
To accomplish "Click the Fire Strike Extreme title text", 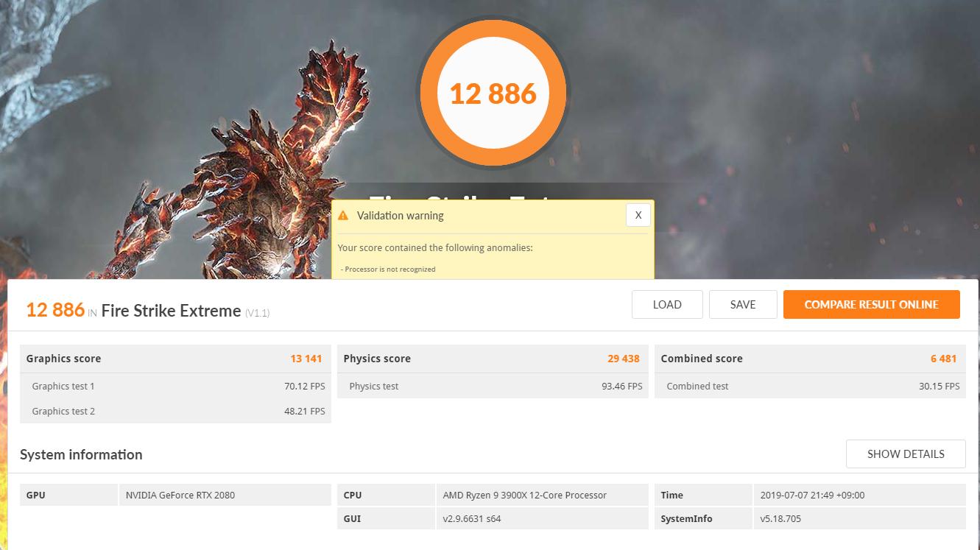I will 171,310.
